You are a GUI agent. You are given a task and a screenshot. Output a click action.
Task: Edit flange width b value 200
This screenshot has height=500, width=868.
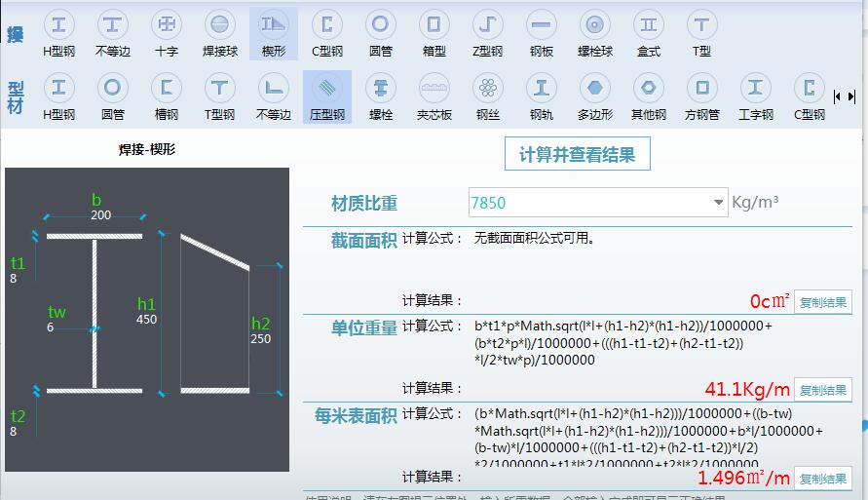(x=100, y=214)
